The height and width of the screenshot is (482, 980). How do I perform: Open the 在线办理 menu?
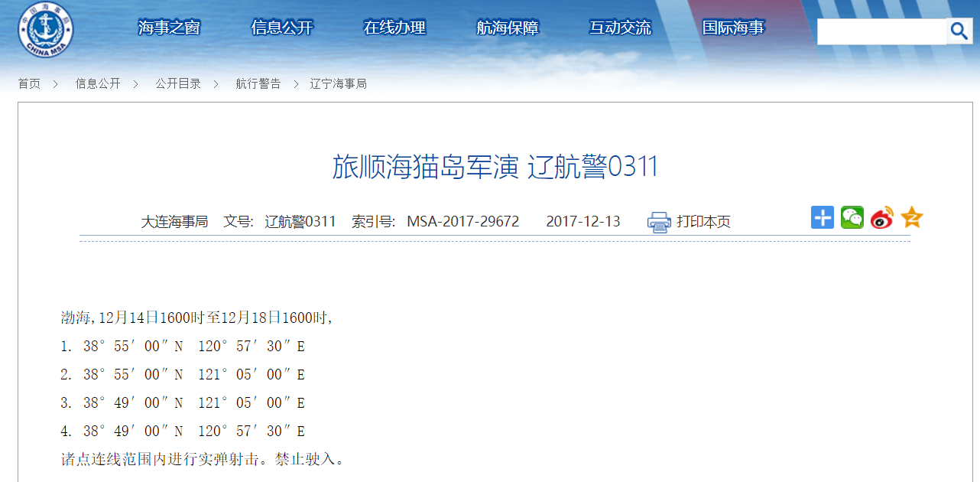click(394, 28)
